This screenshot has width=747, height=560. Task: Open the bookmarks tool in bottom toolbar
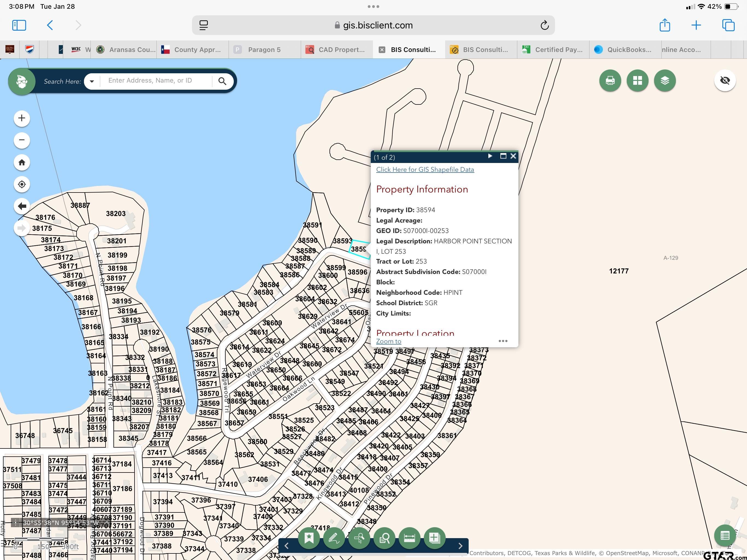309,538
